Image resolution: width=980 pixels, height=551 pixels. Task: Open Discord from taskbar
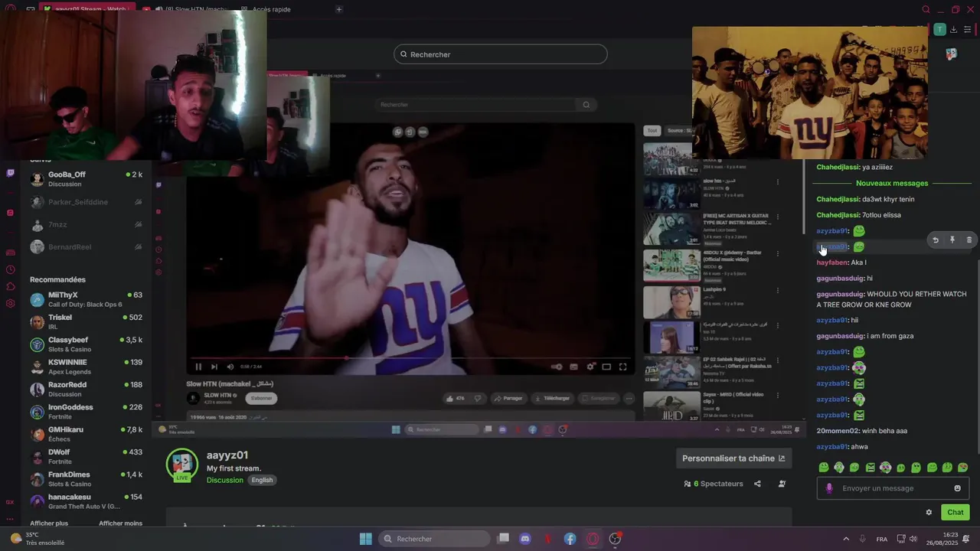[525, 539]
